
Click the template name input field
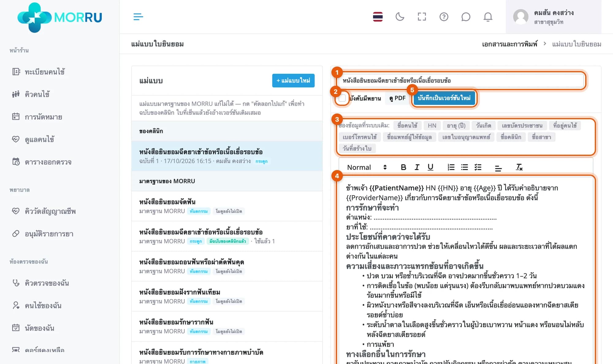tap(461, 81)
